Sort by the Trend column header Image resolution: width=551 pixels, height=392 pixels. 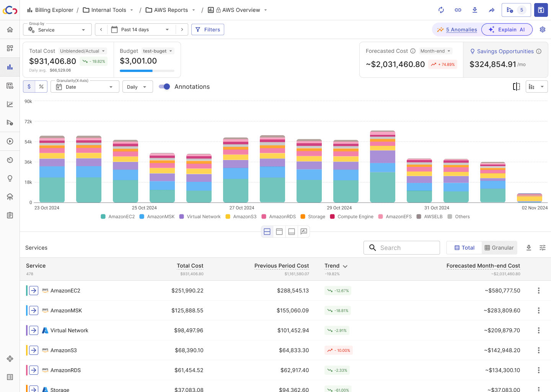pos(336,266)
